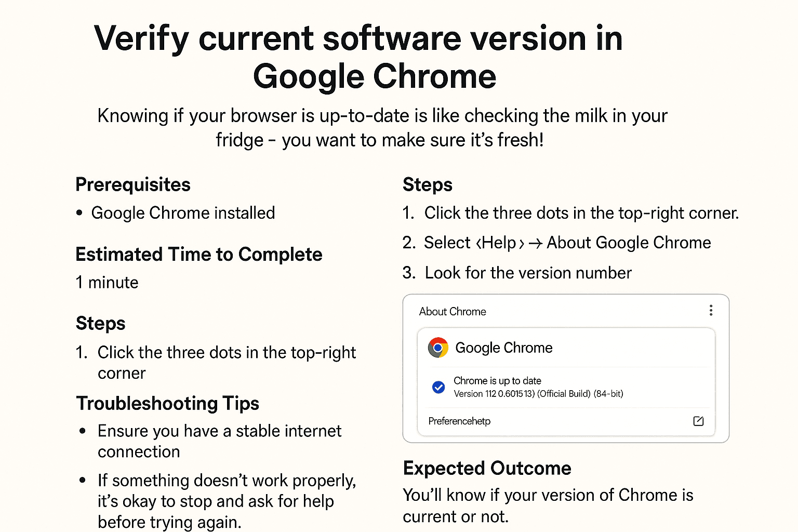Click the "1 minute" time estimate
Viewport: 798px width, 532px height.
click(107, 283)
